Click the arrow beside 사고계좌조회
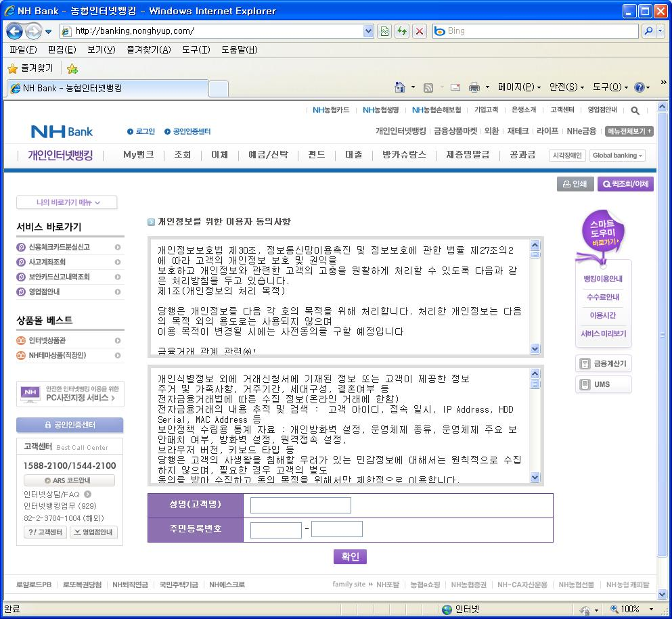Viewport: 672px width, 619px height. tap(118, 262)
